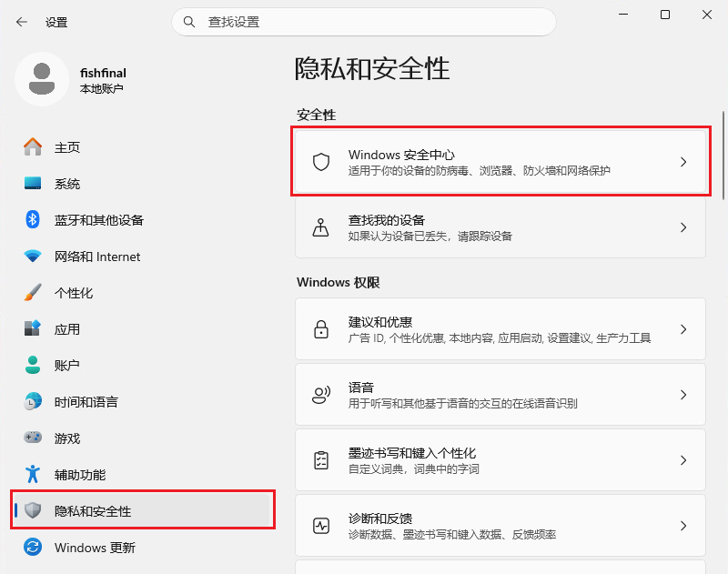Click the clipboard icon beside 墨迹书写和键入个性化
728x574 pixels.
321,460
